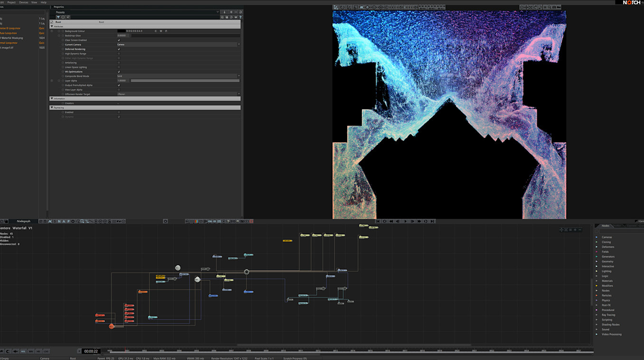Click the X icon next to the filter funnel
644x360 pixels.
(x=68, y=17)
